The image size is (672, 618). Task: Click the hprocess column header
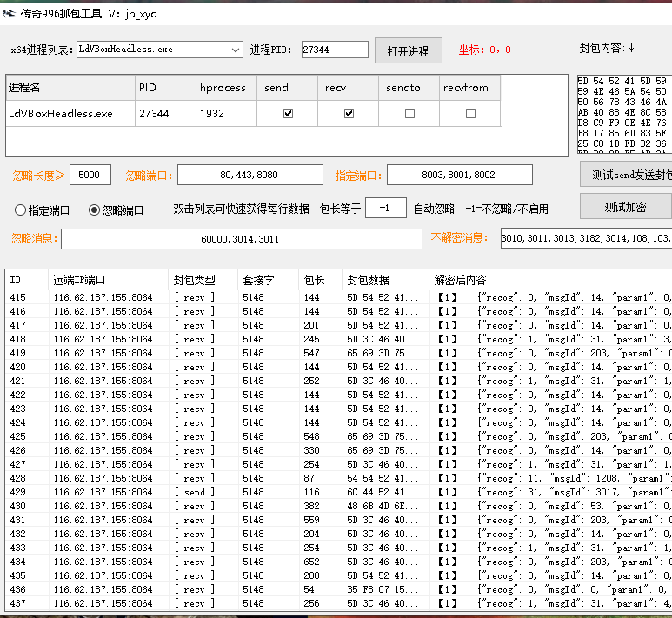point(226,88)
